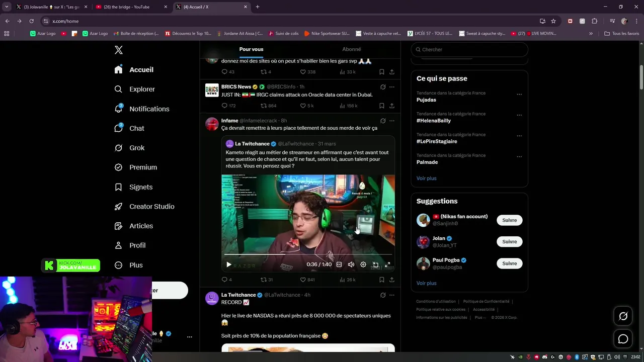Open more options on La Twitchance 4h post
This screenshot has height=362, width=644.
[x=392, y=295]
